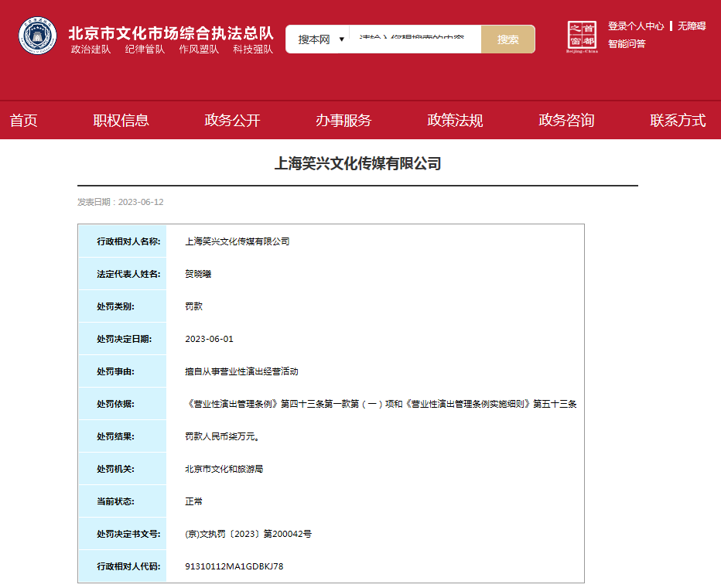Click the label 处罚结果

115,437
